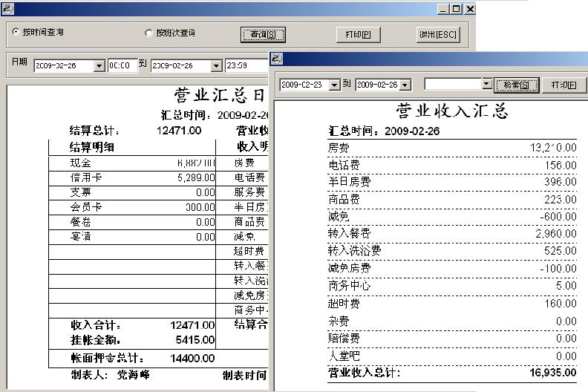Click the 检索[S] search button

pyautogui.click(x=517, y=85)
